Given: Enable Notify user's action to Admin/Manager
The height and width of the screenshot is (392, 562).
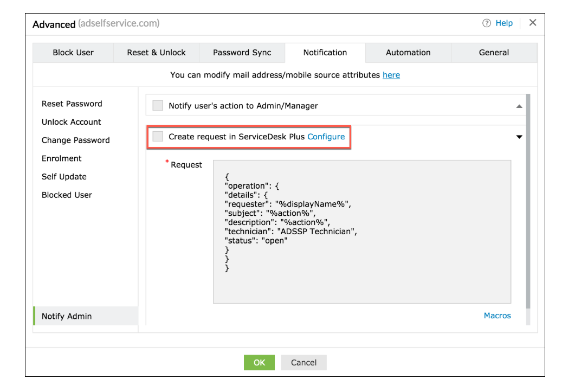Looking at the screenshot, I should coord(158,106).
